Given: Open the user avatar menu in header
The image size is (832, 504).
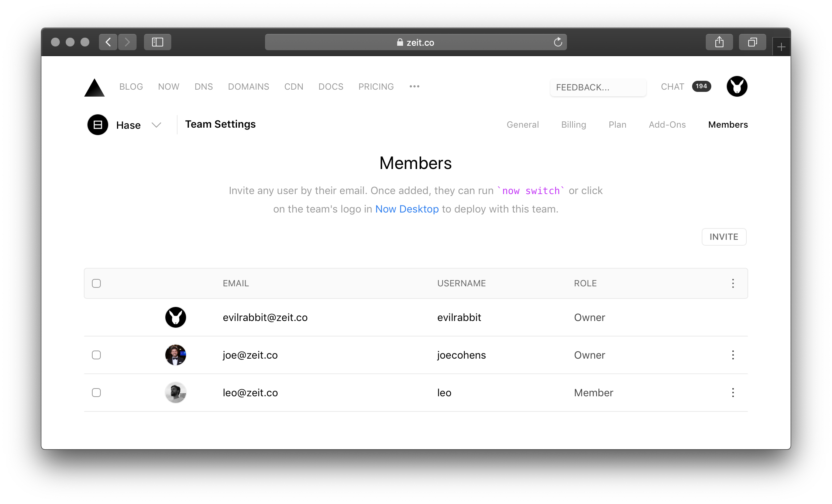Looking at the screenshot, I should (737, 86).
